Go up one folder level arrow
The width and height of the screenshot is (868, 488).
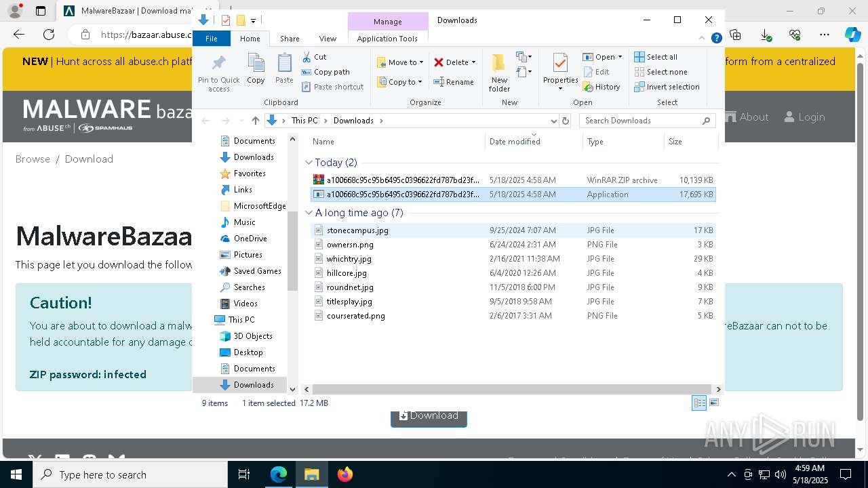click(255, 121)
